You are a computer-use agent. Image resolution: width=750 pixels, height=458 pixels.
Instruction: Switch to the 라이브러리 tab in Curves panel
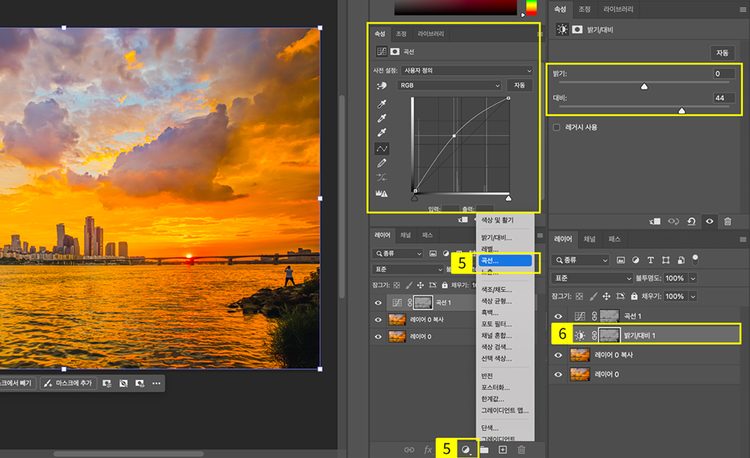[x=432, y=33]
